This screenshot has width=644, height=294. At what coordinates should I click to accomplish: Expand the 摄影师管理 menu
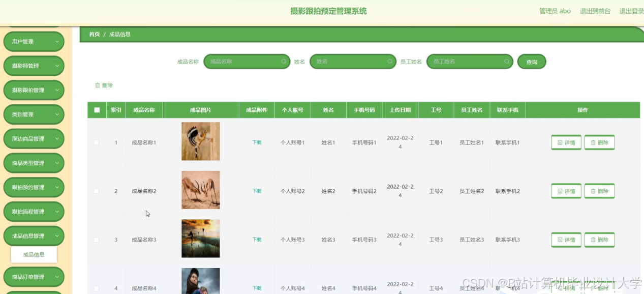[x=34, y=66]
